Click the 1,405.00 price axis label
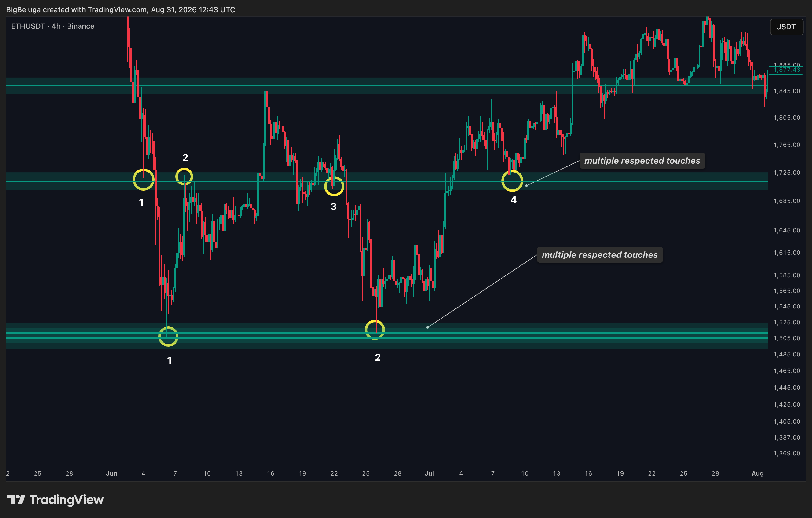The image size is (812, 518). click(x=787, y=421)
